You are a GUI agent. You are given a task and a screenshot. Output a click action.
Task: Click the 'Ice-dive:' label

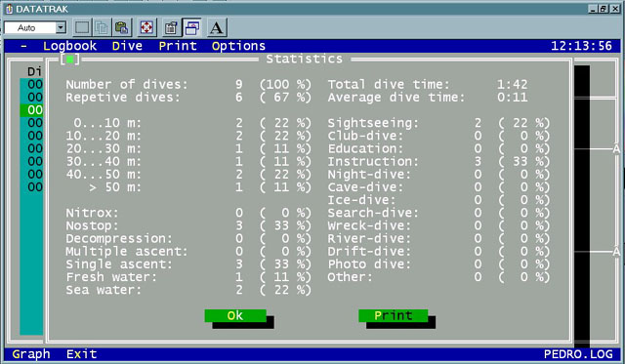click(361, 200)
